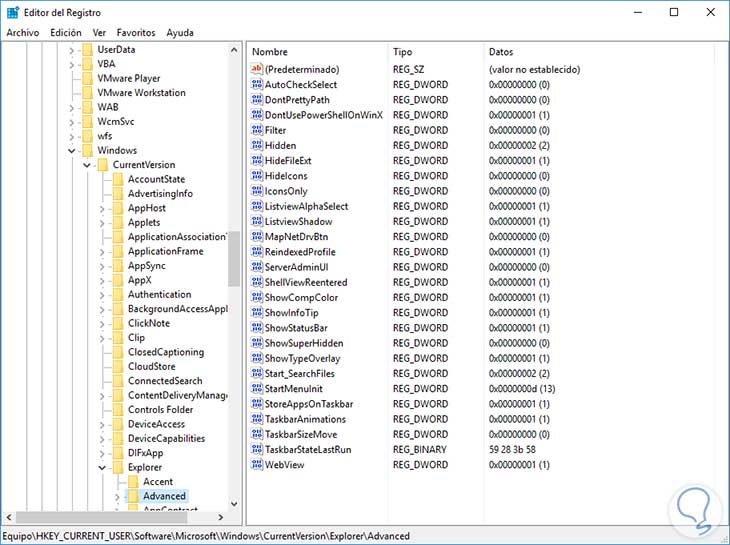Click the HideIcons value icon
Image resolution: width=730 pixels, height=545 pixels.
click(257, 175)
